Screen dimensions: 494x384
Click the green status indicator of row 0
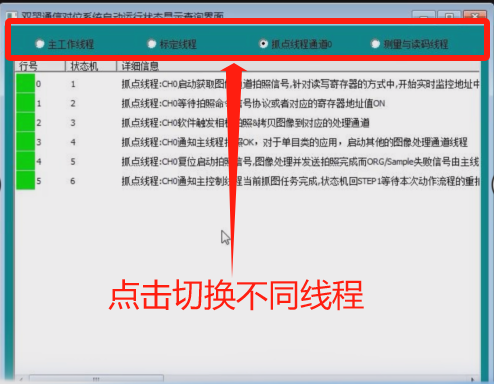(x=25, y=83)
